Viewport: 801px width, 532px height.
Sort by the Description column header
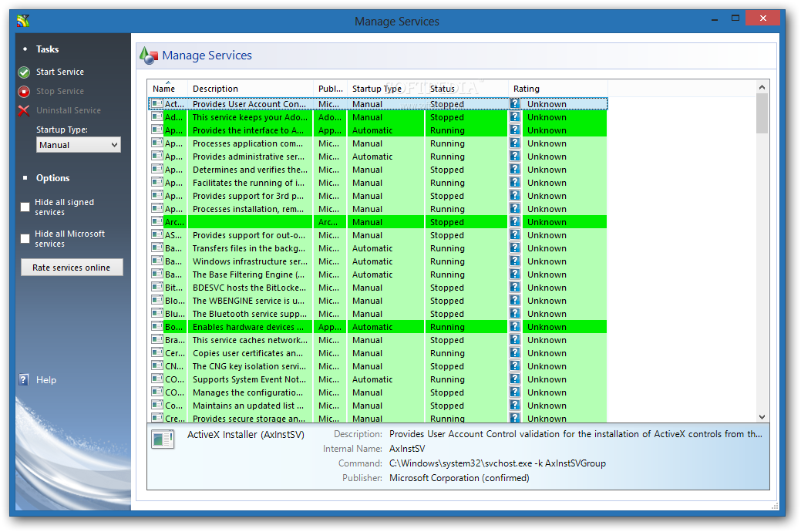point(251,89)
